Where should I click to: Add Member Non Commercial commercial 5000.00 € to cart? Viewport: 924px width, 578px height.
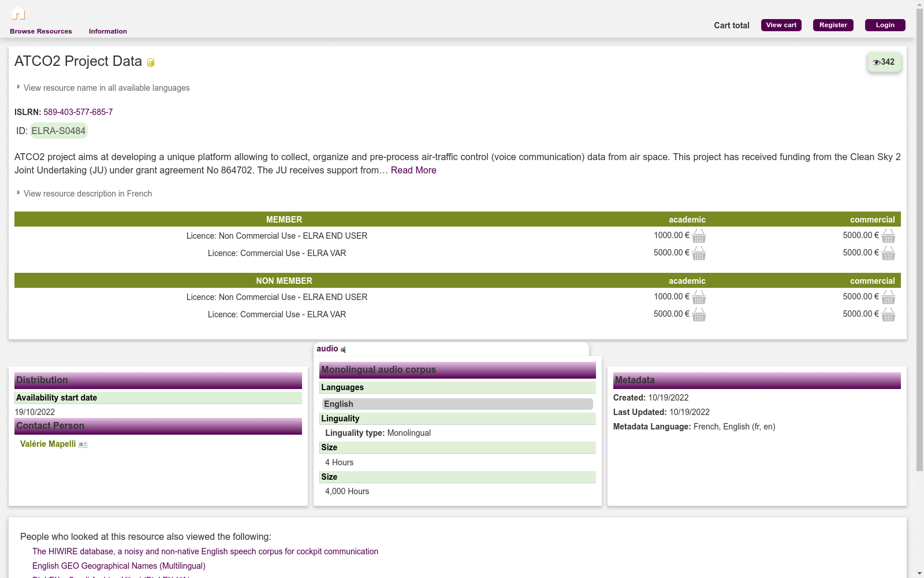[x=888, y=236]
